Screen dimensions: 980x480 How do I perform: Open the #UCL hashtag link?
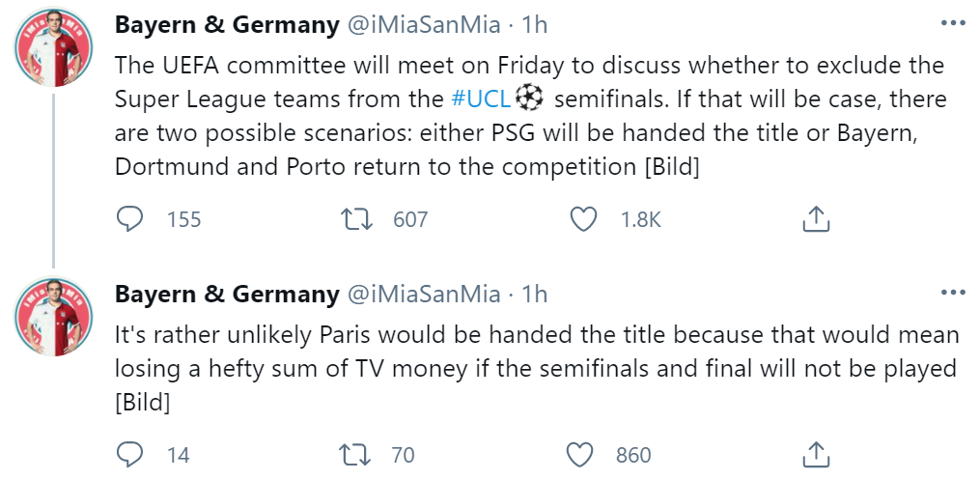(481, 99)
